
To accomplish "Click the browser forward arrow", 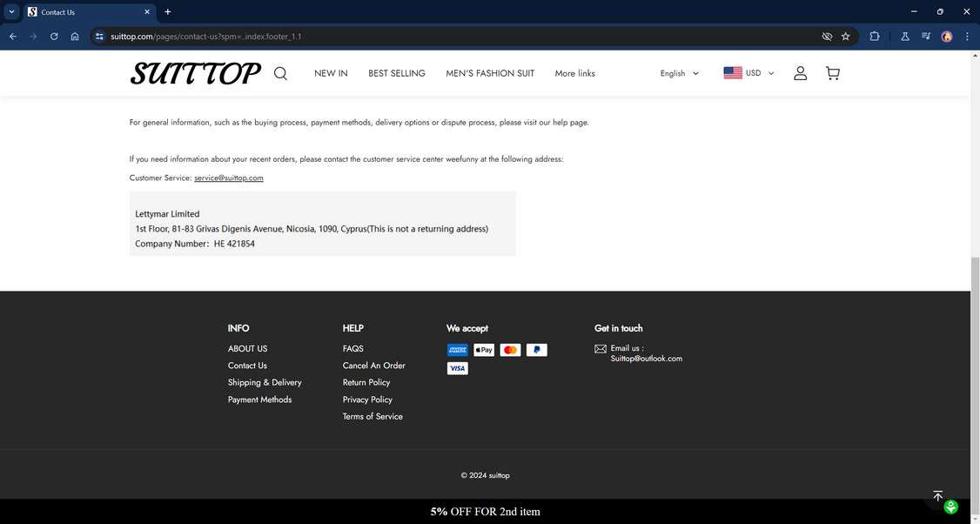I will (33, 37).
